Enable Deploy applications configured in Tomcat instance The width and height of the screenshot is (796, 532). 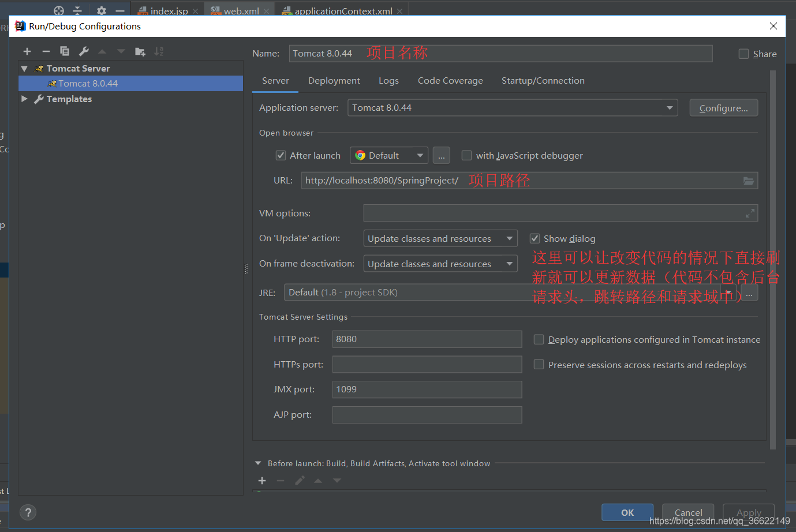pos(539,339)
